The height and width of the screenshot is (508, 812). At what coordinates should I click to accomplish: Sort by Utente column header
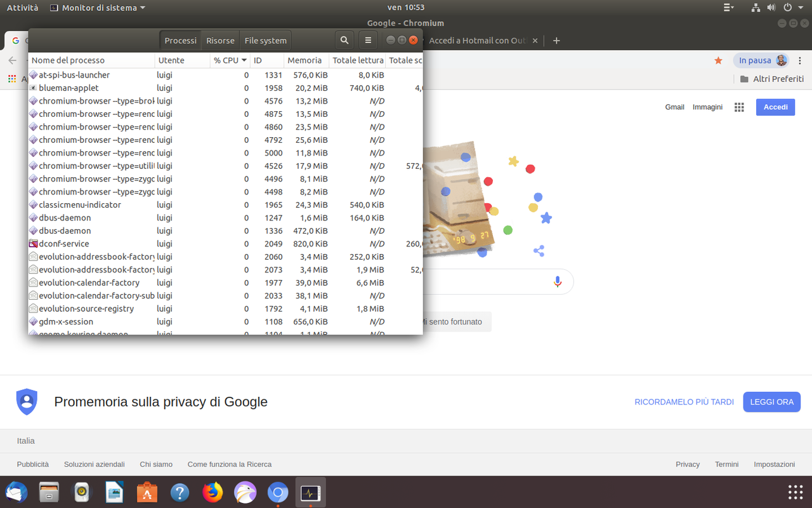(x=183, y=60)
